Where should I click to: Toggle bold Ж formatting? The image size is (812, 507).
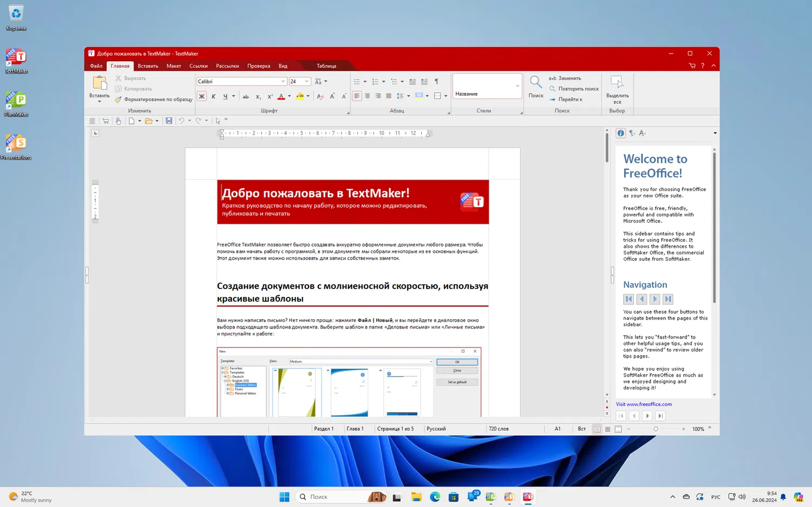[x=201, y=97]
